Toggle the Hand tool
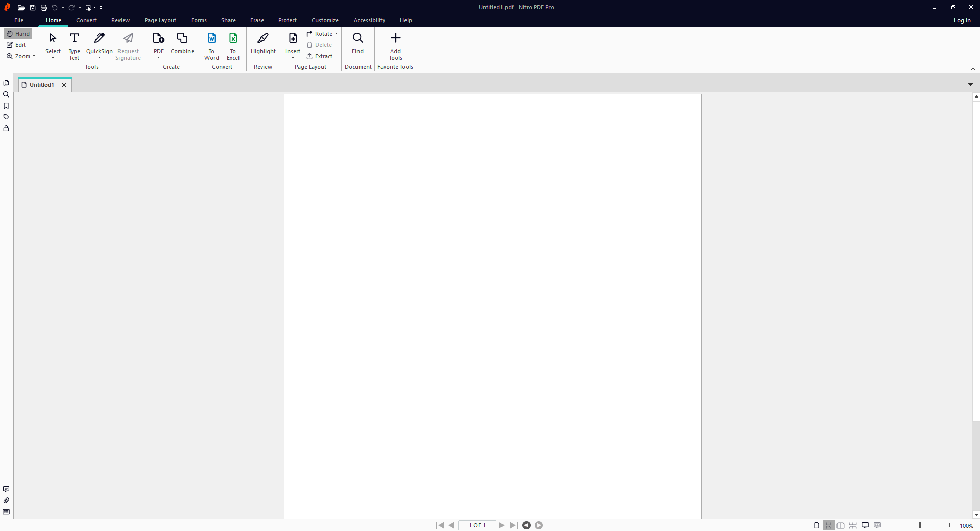This screenshot has height=531, width=980. [x=18, y=34]
